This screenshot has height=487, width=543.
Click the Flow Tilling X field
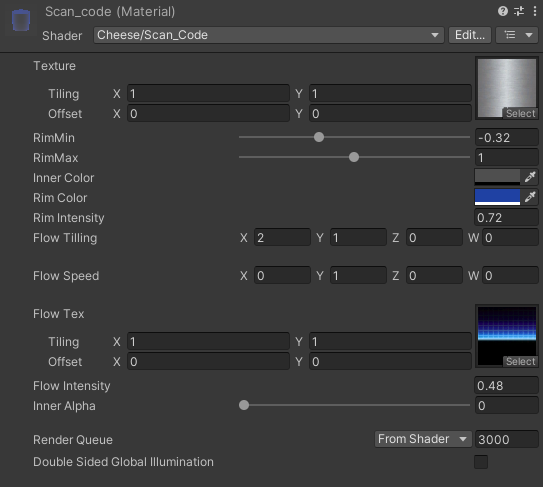[x=282, y=238]
